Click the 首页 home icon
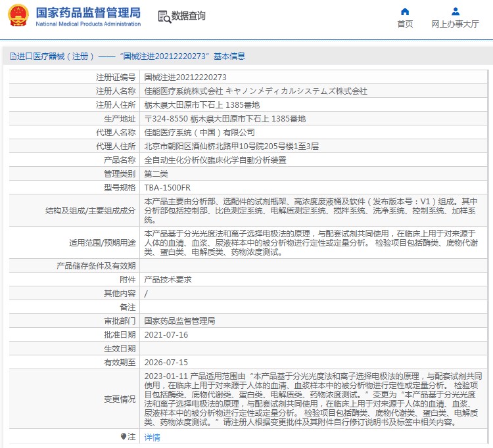The height and width of the screenshot is (448, 493). (405, 11)
